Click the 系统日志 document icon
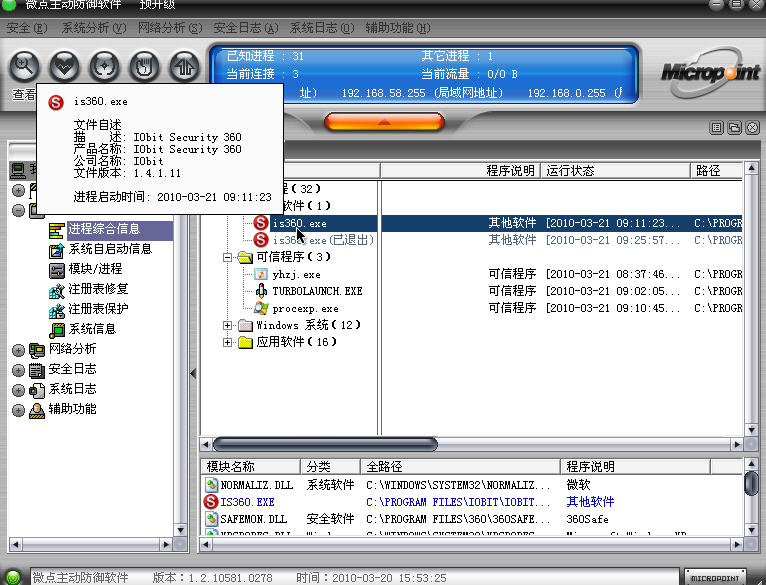766x585 pixels. [x=37, y=390]
